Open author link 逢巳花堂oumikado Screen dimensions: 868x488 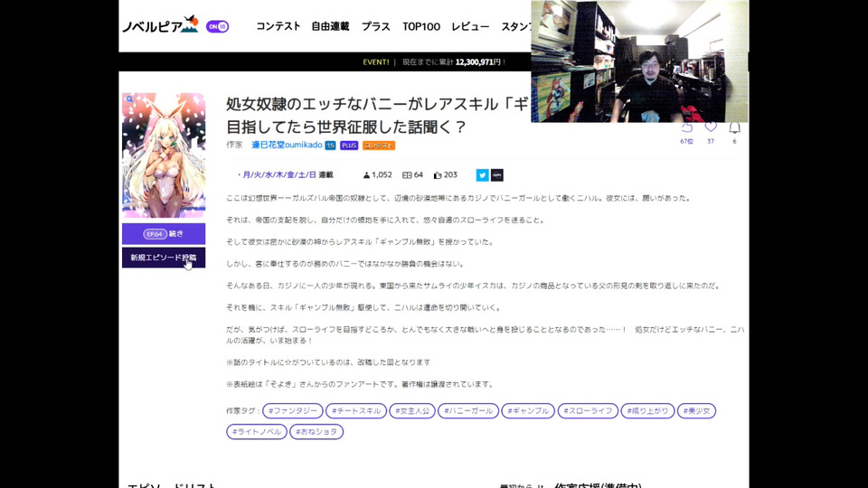[x=287, y=145]
